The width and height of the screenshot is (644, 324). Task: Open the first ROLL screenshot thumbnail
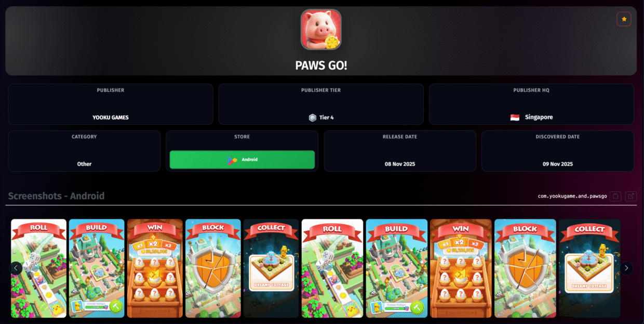39,268
